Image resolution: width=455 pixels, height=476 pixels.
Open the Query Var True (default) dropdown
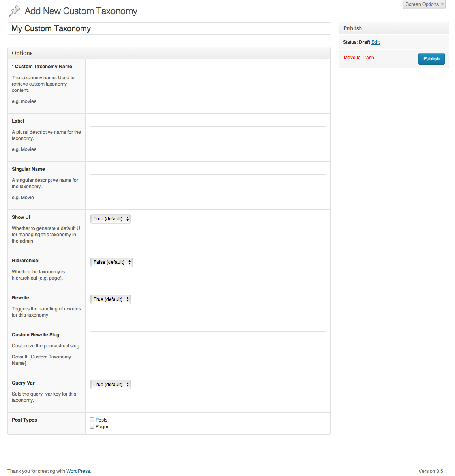coord(110,385)
